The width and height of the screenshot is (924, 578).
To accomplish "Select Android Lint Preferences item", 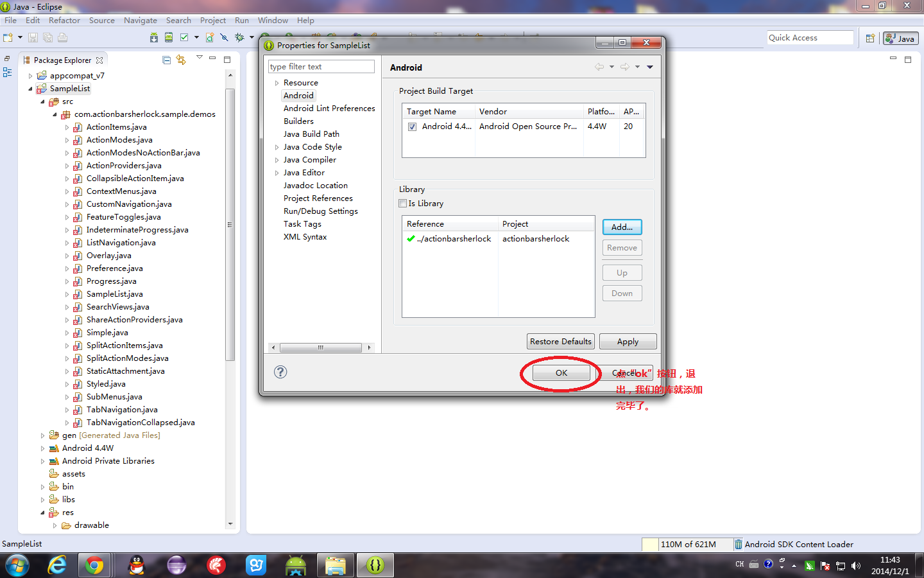I will click(329, 109).
